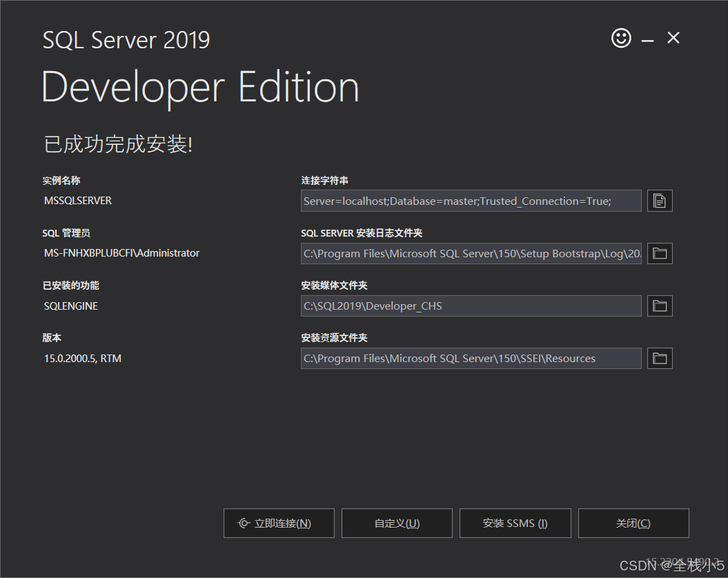Screen dimensions: 728x578
Task: Open the installation media folder icon
Action: point(660,306)
